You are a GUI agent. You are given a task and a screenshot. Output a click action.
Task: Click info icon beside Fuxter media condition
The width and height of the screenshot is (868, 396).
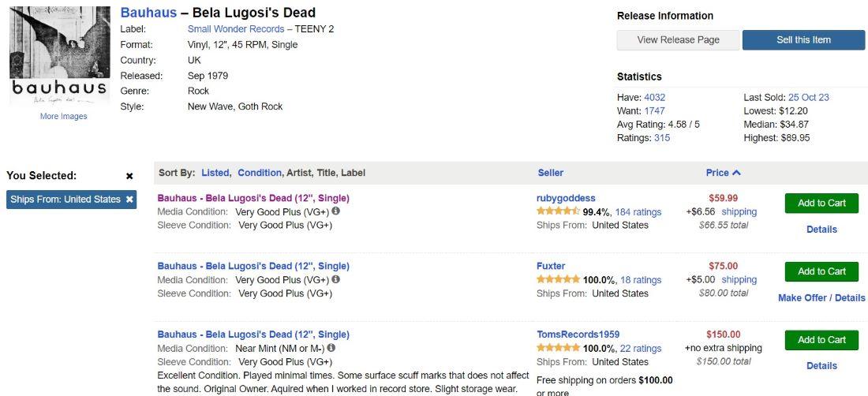point(335,279)
